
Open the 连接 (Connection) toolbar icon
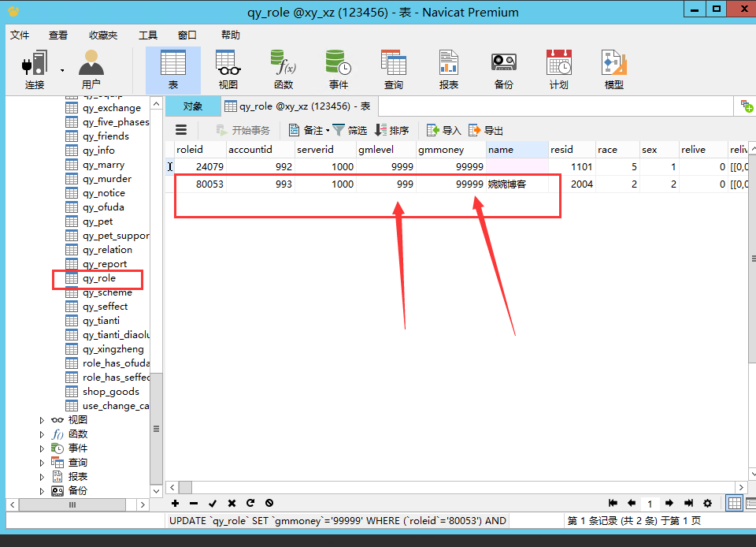pos(35,69)
